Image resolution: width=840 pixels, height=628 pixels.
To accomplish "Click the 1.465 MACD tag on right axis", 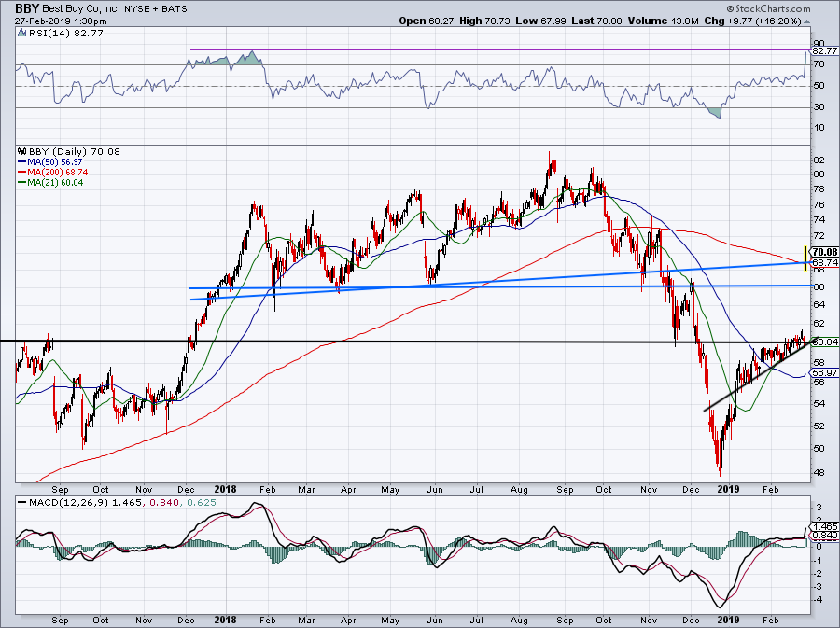I will click(x=825, y=527).
